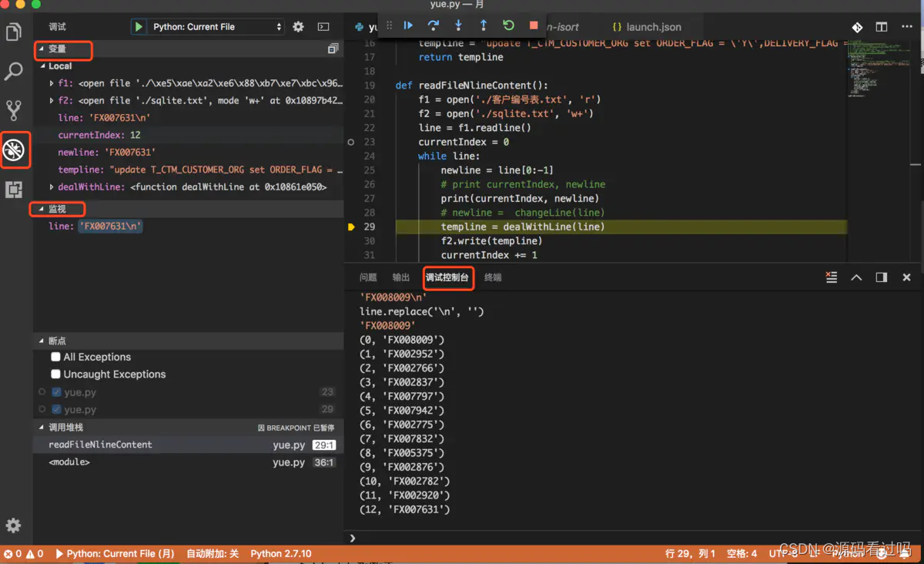The height and width of the screenshot is (564, 924).
Task: Open the Extensions view icon
Action: [14, 189]
